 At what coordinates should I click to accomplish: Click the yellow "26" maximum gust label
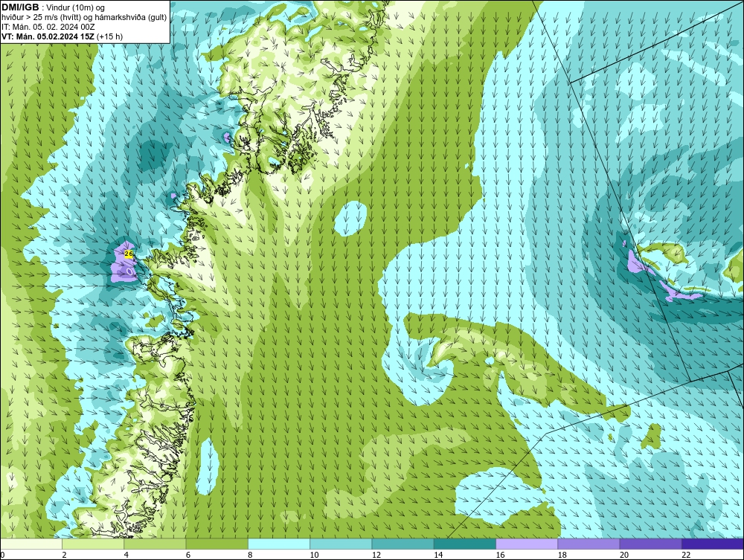pyautogui.click(x=129, y=254)
